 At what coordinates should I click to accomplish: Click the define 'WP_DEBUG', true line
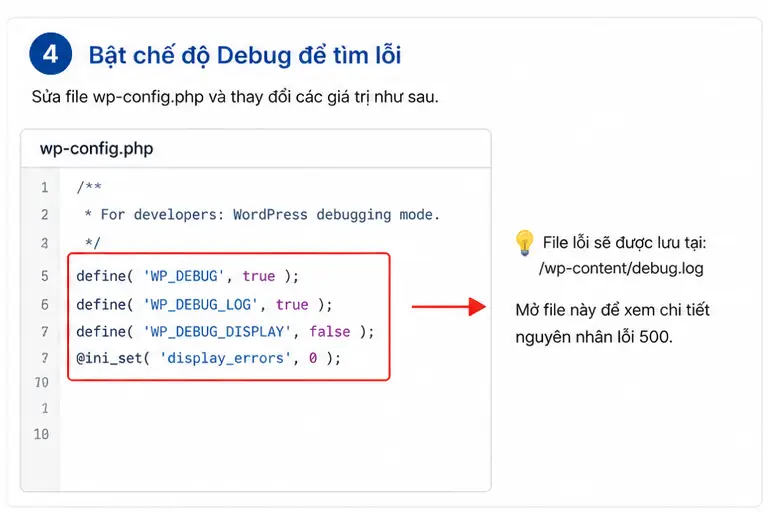[188, 276]
